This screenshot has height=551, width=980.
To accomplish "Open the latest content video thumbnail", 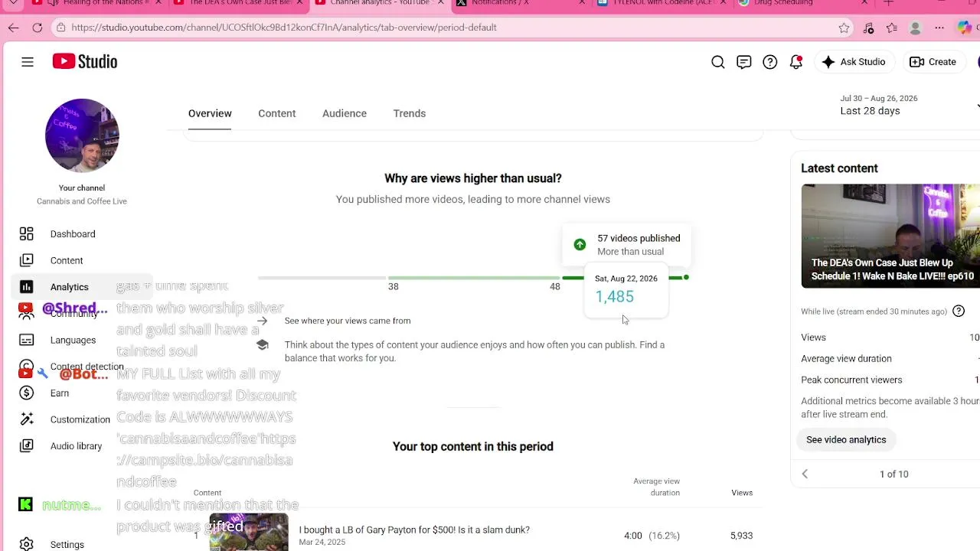I will pos(890,236).
